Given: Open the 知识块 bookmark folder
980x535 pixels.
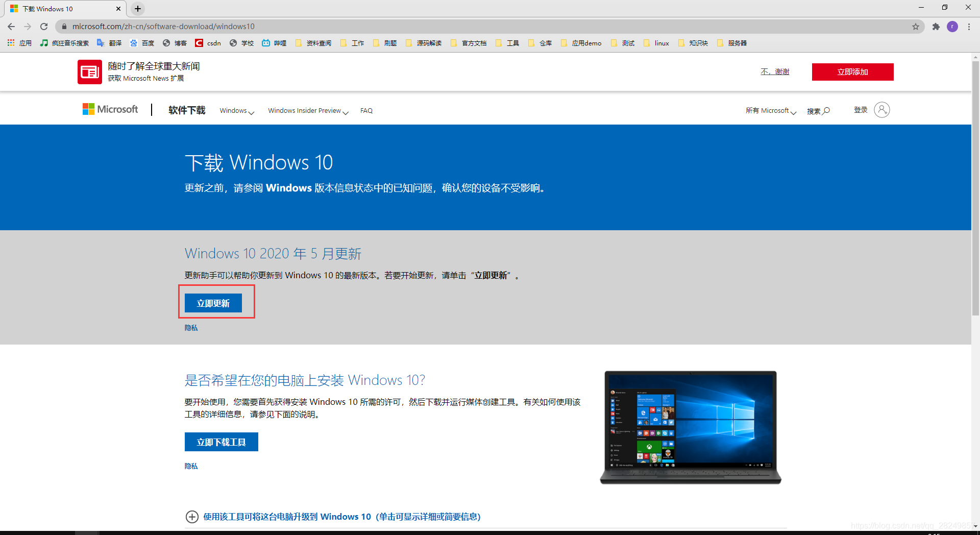Looking at the screenshot, I should click(x=693, y=43).
